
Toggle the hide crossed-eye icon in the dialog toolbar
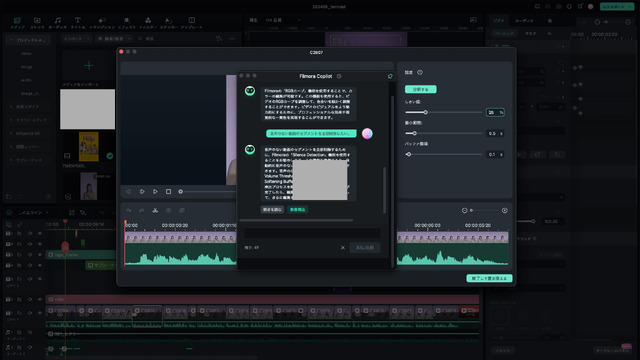click(x=182, y=211)
